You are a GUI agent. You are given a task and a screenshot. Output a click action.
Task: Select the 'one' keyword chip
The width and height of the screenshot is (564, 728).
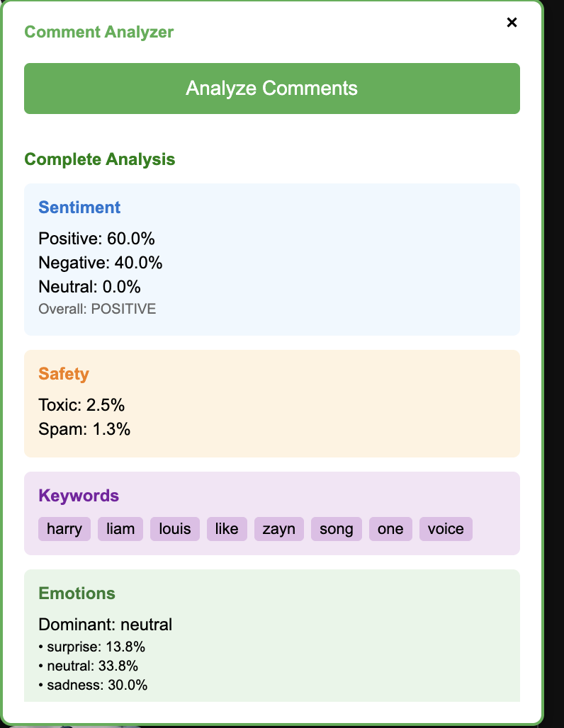pyautogui.click(x=390, y=528)
